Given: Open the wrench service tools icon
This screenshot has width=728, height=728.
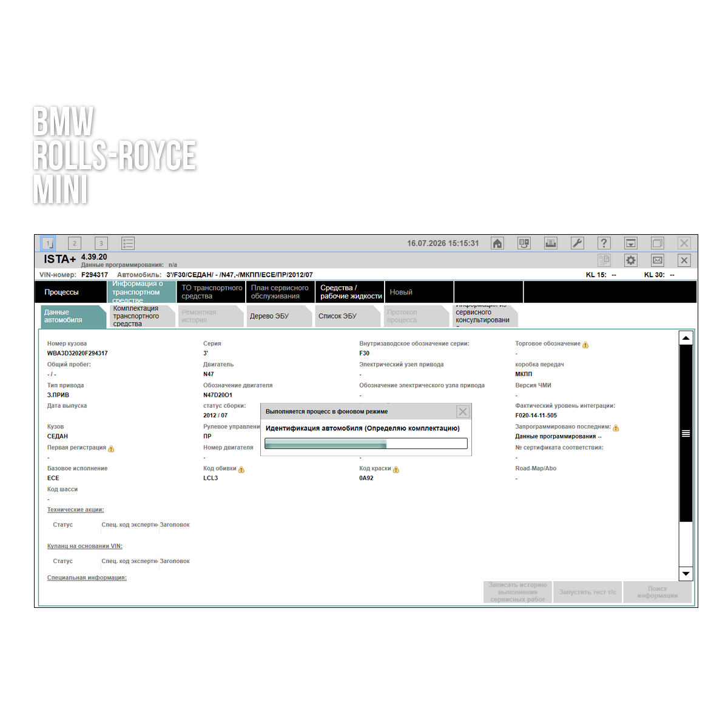Looking at the screenshot, I should click(578, 243).
